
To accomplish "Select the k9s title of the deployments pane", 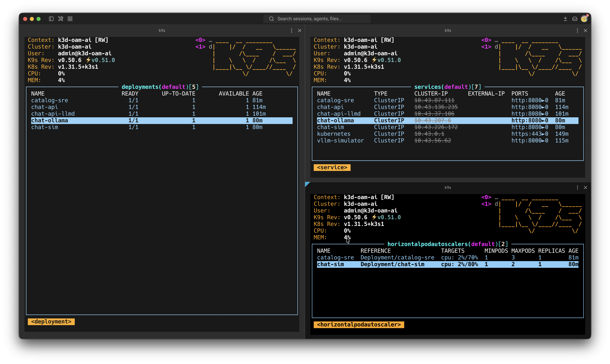I will [x=162, y=30].
